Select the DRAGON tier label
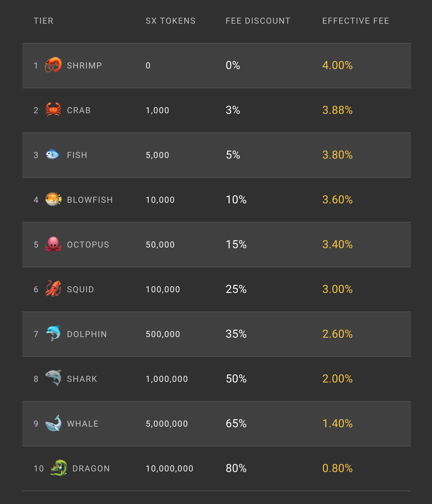 coord(91,469)
